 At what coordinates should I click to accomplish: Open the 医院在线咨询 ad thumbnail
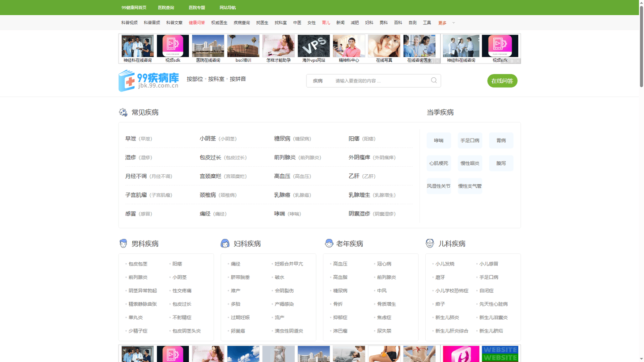coord(208,49)
